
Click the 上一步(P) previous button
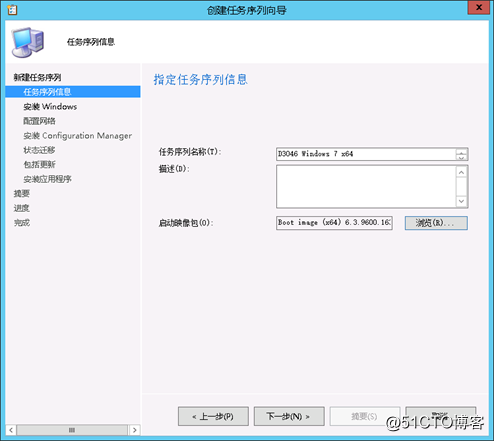click(213, 416)
